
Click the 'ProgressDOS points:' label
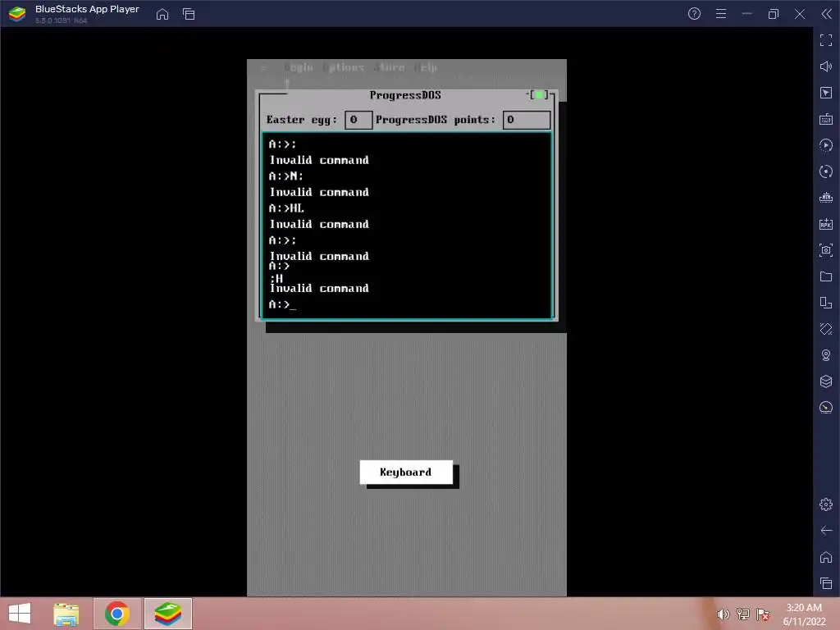436,120
